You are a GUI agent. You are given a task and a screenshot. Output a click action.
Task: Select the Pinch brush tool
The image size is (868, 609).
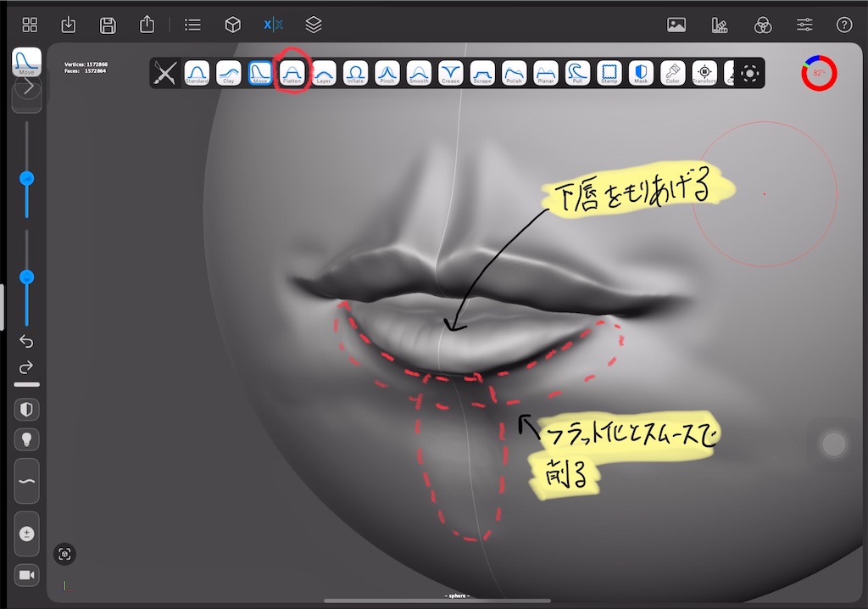[387, 73]
